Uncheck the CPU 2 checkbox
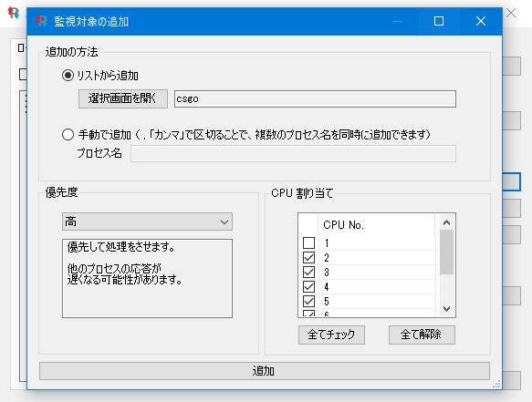This screenshot has width=532, height=402. [308, 258]
